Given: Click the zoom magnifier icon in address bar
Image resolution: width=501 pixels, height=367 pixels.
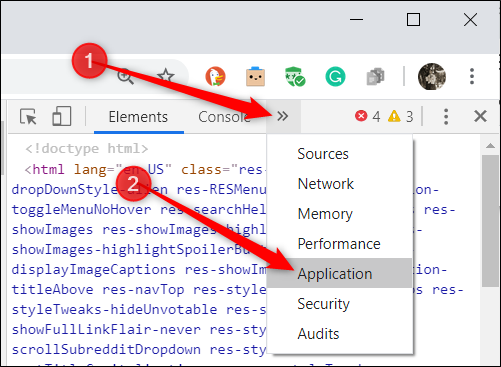Looking at the screenshot, I should 125,76.
